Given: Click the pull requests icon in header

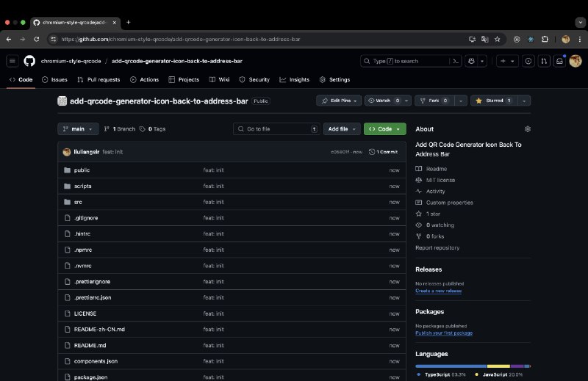Looking at the screenshot, I should click(544, 61).
